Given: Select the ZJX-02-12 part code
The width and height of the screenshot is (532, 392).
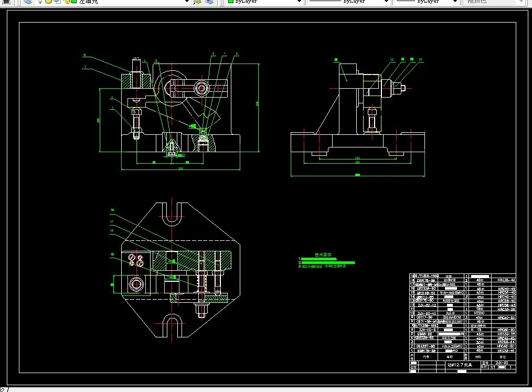Looking at the screenshot, I should point(427,305).
